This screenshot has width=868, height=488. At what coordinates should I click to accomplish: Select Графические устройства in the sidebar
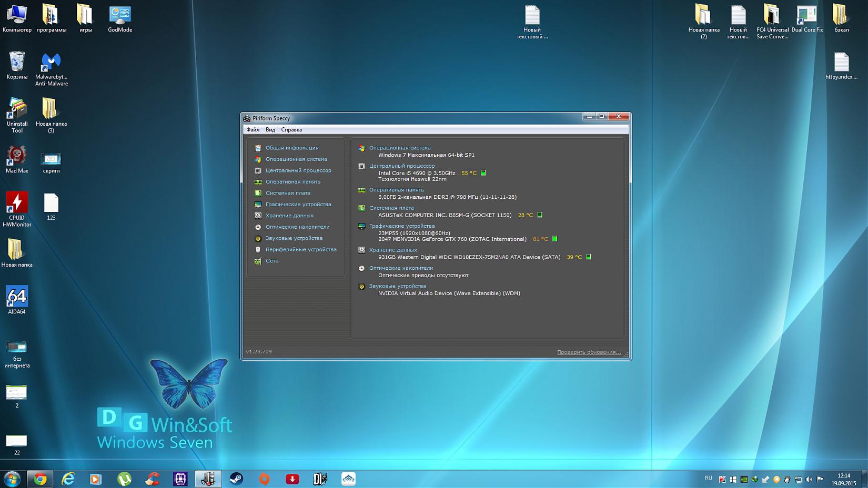coord(298,205)
